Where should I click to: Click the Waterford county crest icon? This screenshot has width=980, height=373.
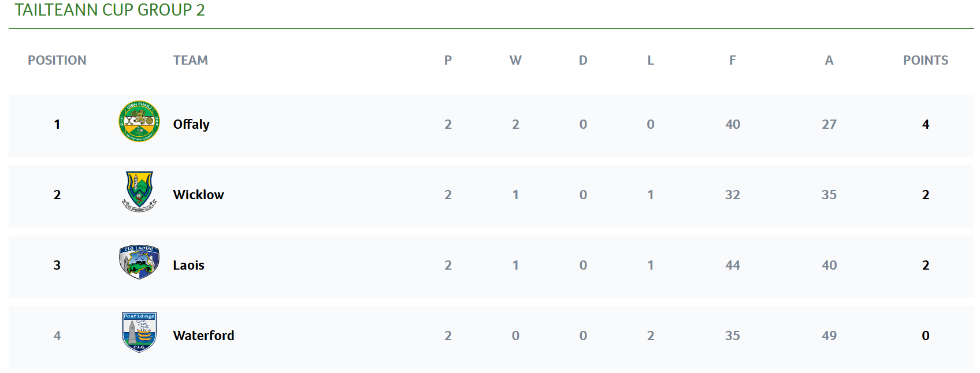click(139, 332)
